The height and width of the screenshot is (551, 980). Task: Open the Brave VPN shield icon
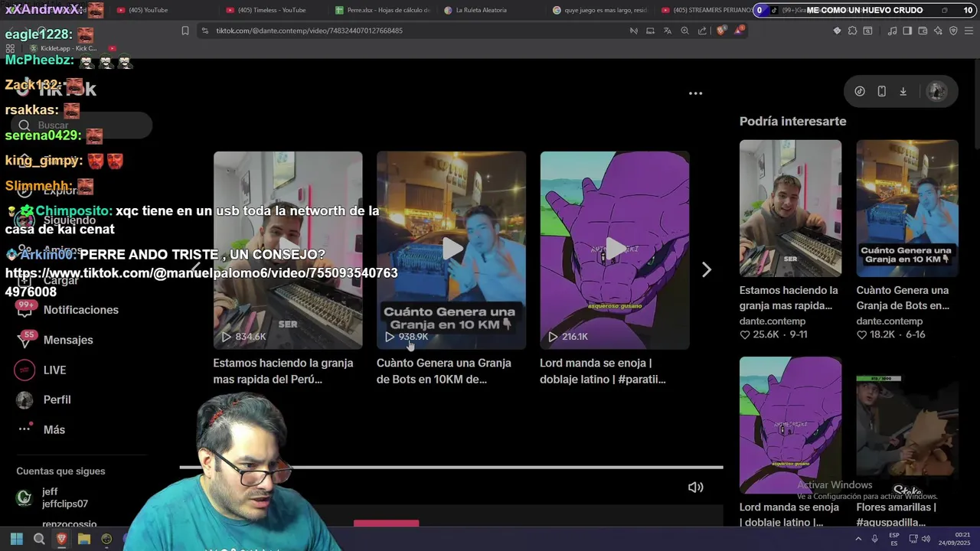953,31
